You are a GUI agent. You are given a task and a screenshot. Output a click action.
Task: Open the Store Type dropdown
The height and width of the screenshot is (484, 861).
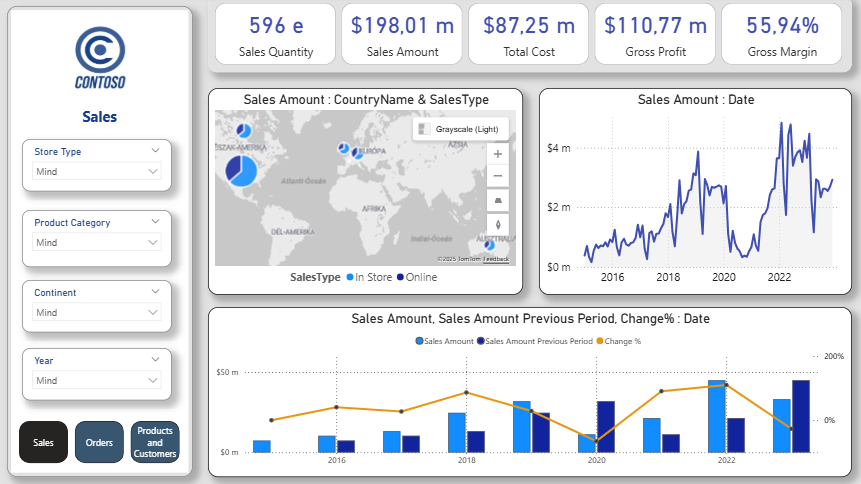click(x=97, y=171)
